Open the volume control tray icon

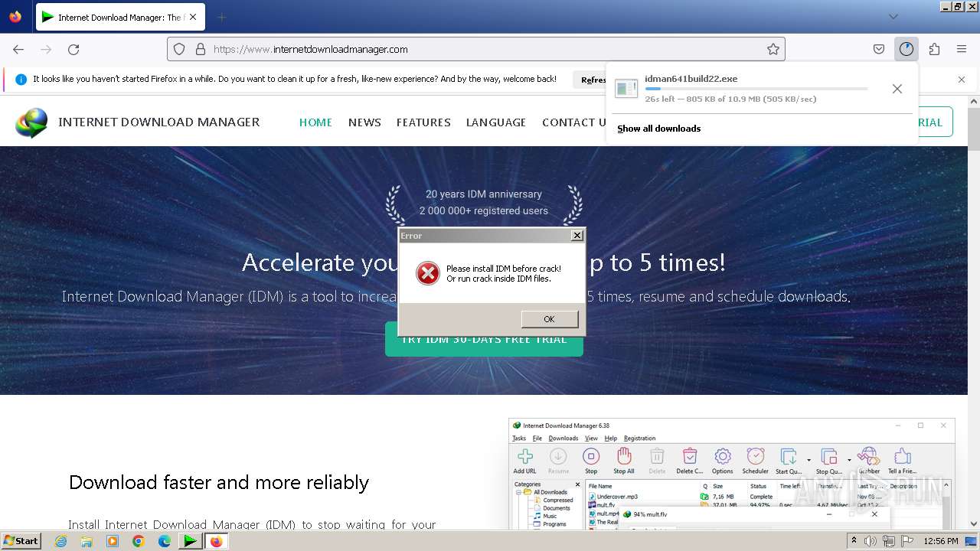click(871, 541)
